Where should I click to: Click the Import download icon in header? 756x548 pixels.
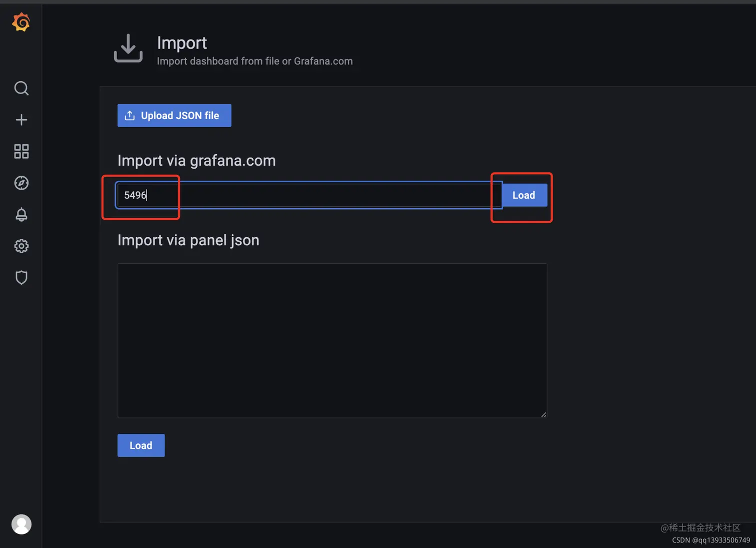tap(128, 48)
